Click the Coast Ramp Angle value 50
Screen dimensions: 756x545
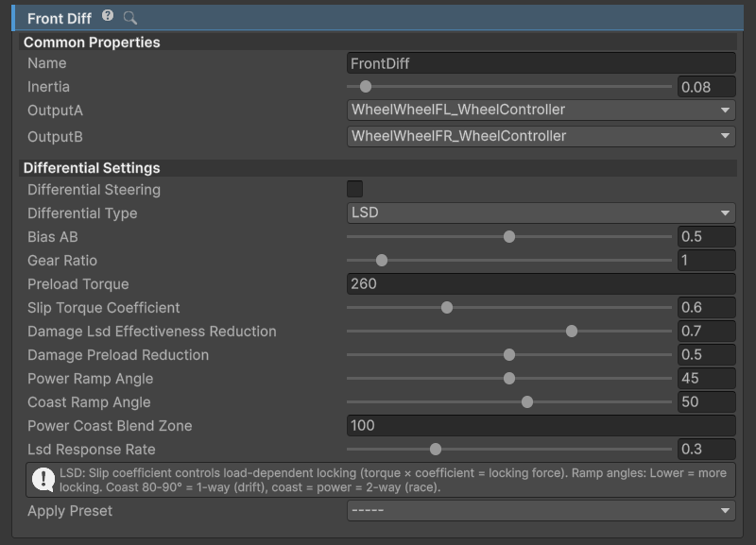[x=706, y=401]
